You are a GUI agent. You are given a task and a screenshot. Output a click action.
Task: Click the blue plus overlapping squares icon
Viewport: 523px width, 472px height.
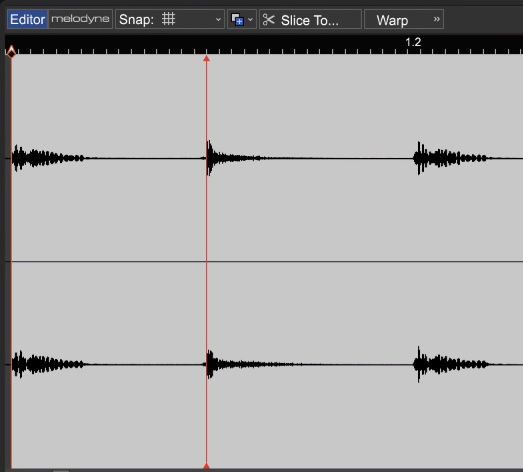pos(237,19)
